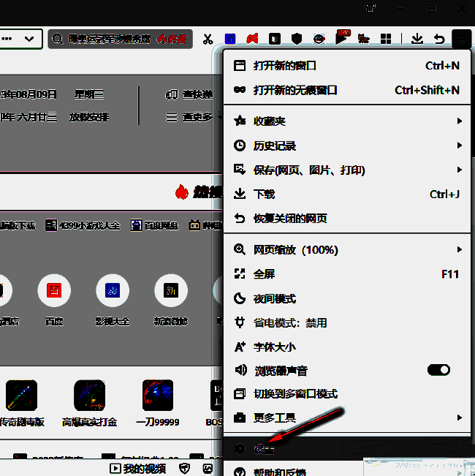Click the image icon in status bar
475x476 pixels.
click(208, 469)
